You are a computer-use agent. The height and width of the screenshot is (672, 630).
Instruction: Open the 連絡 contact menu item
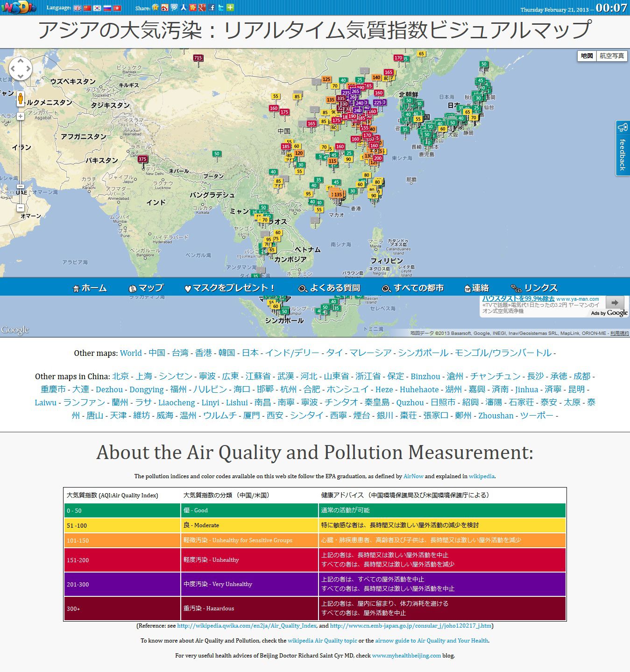[476, 288]
